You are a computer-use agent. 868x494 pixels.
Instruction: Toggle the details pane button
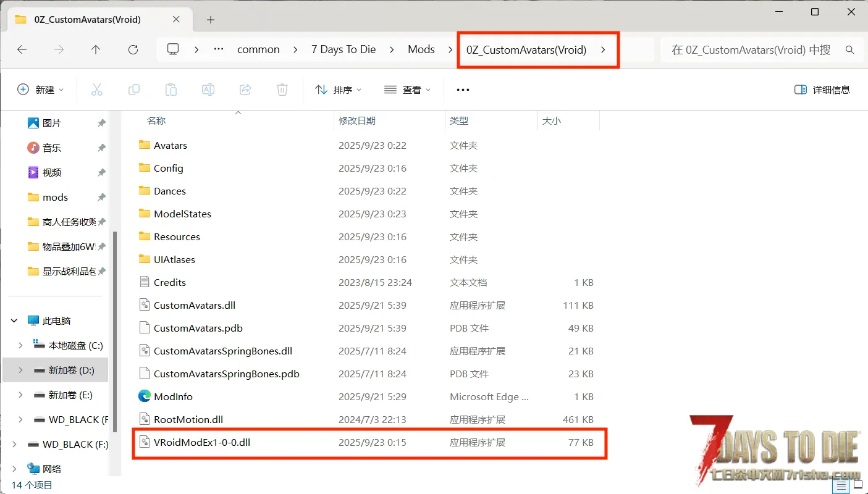(822, 90)
